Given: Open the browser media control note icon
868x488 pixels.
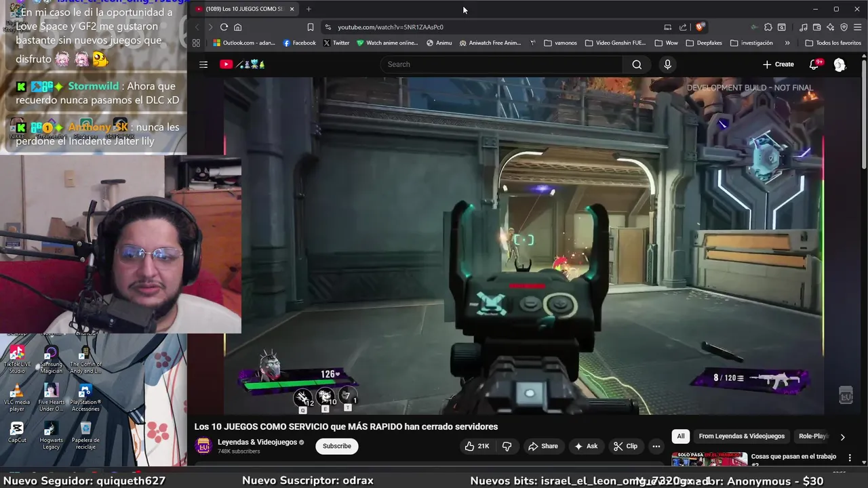Looking at the screenshot, I should [x=803, y=27].
